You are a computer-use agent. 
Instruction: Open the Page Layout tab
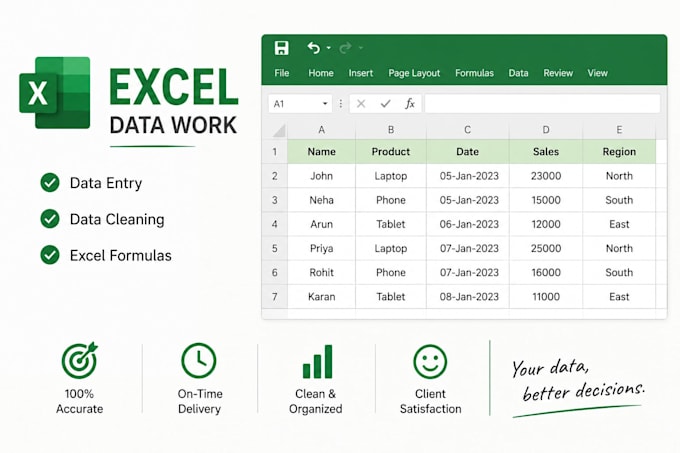[414, 73]
